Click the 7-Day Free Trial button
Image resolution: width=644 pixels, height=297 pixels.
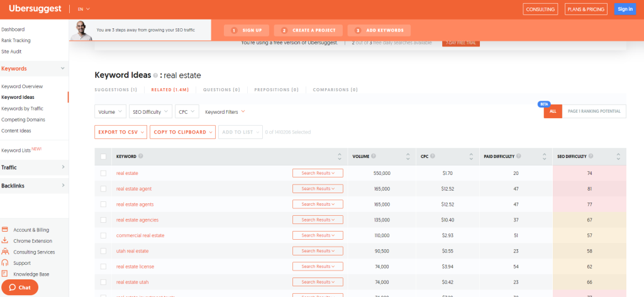(x=461, y=43)
